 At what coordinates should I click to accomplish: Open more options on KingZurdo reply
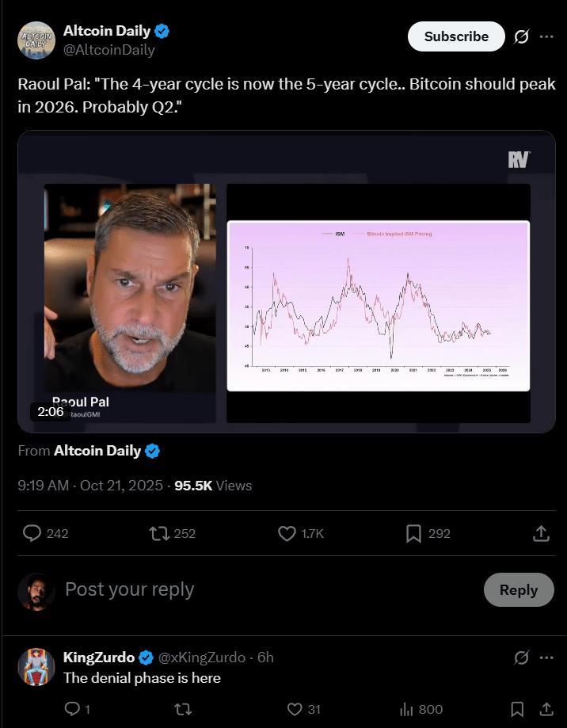[x=546, y=657]
